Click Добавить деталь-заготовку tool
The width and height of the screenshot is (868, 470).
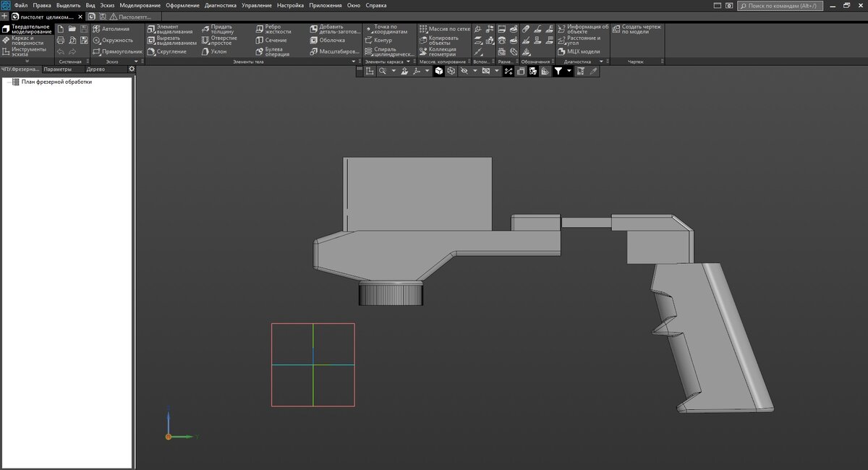pyautogui.click(x=333, y=29)
